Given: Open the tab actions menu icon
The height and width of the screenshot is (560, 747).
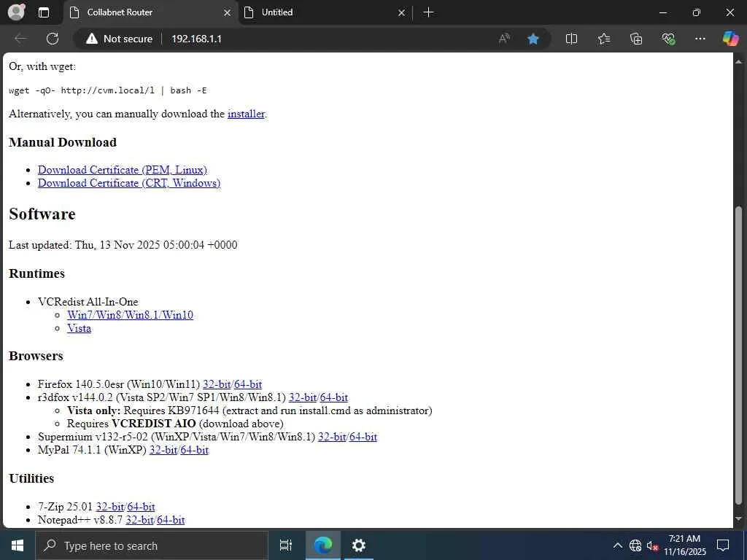Looking at the screenshot, I should point(44,12).
